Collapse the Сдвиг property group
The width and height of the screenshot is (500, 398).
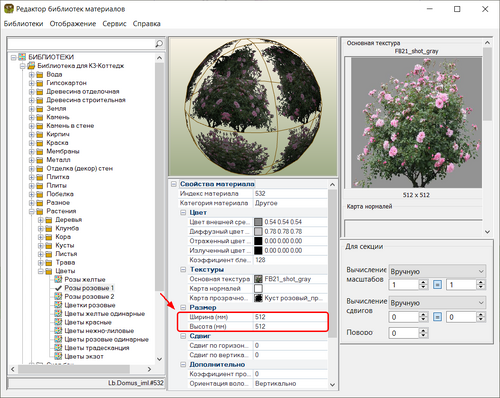click(x=183, y=336)
